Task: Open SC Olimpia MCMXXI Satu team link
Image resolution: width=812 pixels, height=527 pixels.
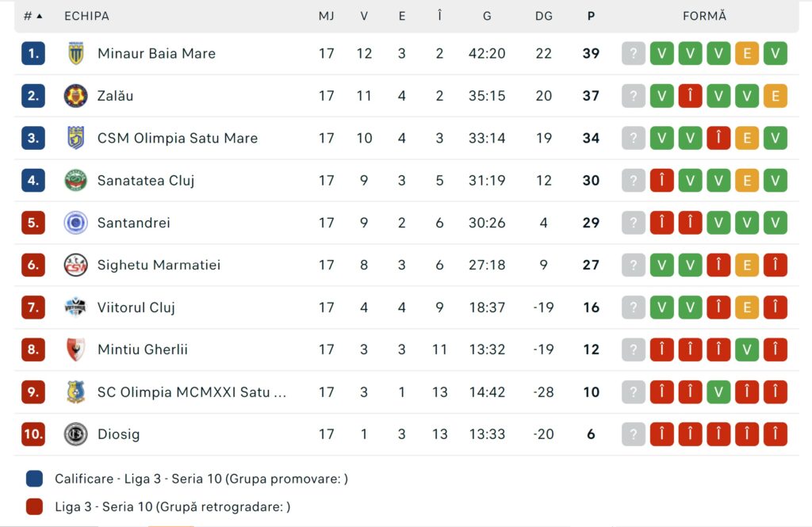Action: tap(192, 392)
